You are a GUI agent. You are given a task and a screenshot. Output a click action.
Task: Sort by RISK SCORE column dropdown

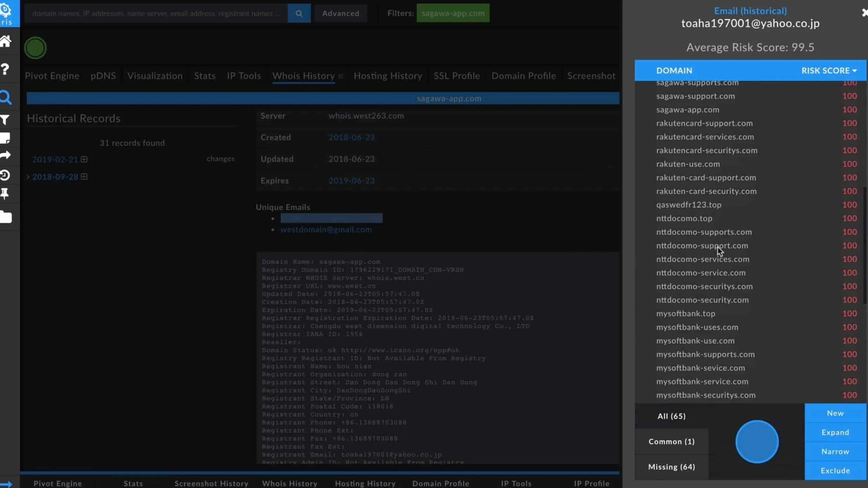(829, 71)
